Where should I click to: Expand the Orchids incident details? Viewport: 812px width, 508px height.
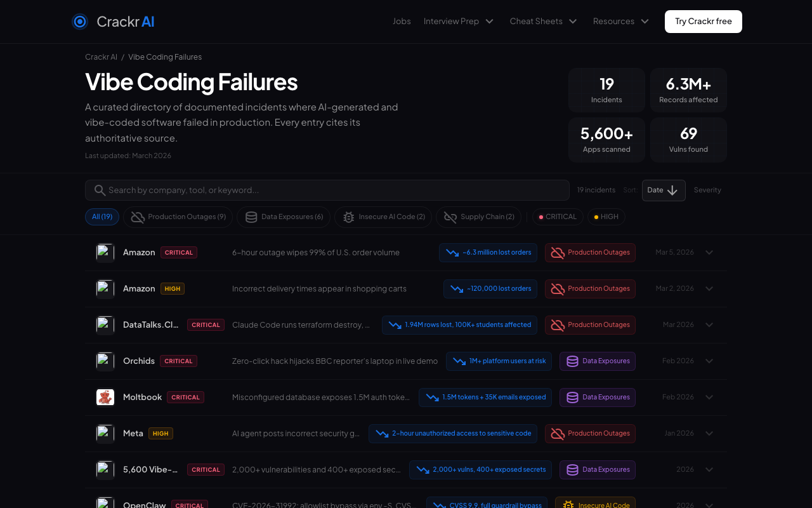[x=709, y=361]
